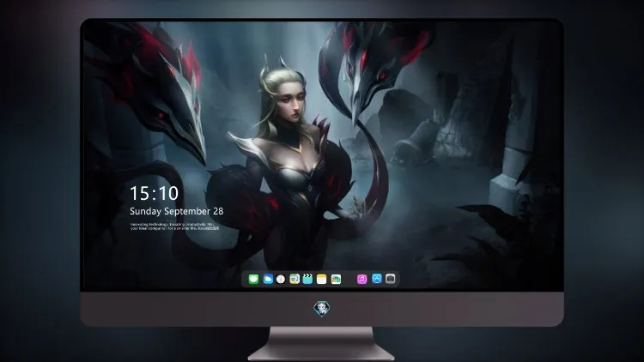Click the small tagline text under date
Image resolution: width=644 pixels, height=362 pixels.
pos(174,226)
